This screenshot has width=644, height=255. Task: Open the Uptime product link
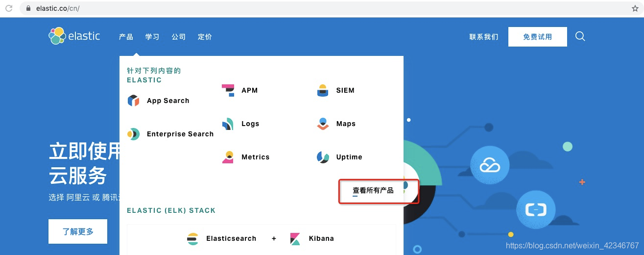pyautogui.click(x=349, y=157)
